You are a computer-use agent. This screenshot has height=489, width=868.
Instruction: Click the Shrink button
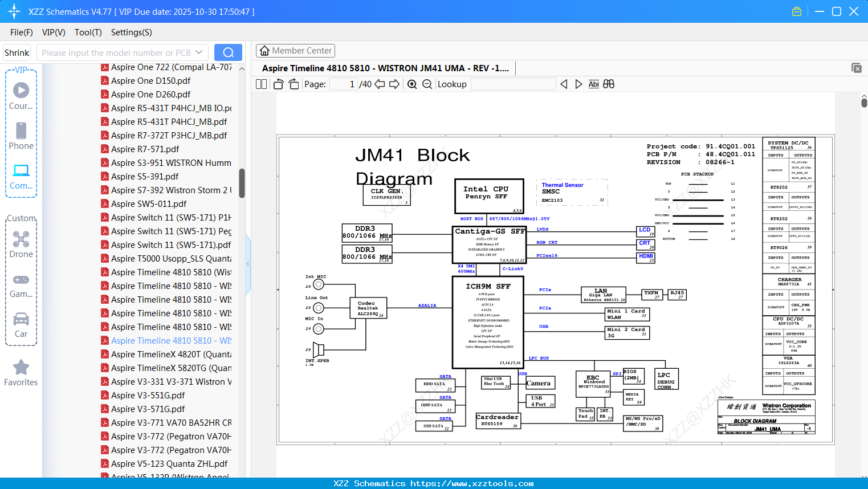[x=17, y=52]
